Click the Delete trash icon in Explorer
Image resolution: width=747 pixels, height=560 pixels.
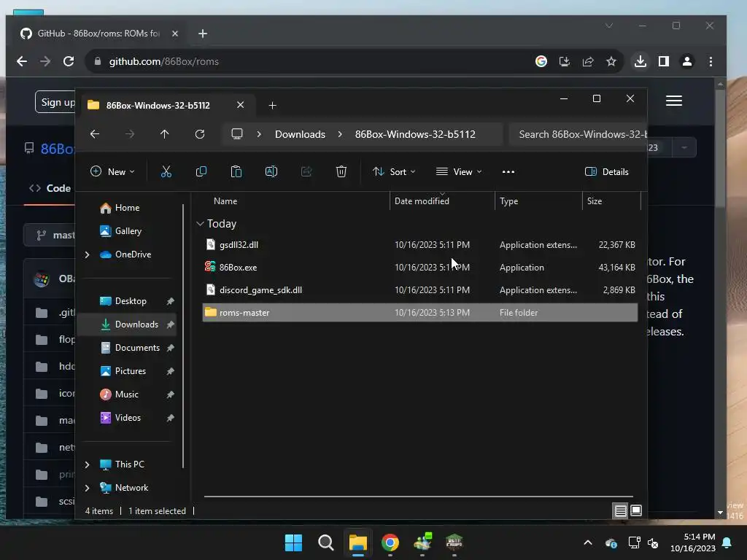tap(341, 172)
